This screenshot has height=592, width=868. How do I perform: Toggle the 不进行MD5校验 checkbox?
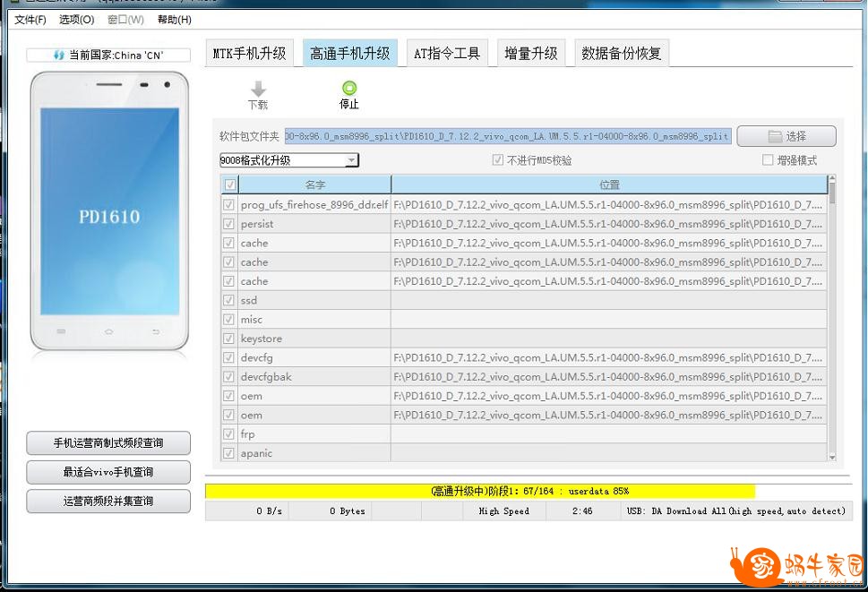tap(498, 160)
